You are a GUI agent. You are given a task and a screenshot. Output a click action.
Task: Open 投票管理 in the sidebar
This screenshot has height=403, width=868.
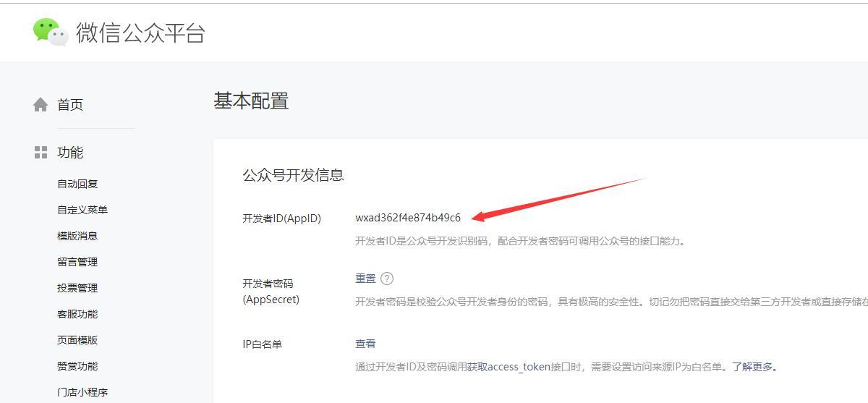[x=77, y=288]
